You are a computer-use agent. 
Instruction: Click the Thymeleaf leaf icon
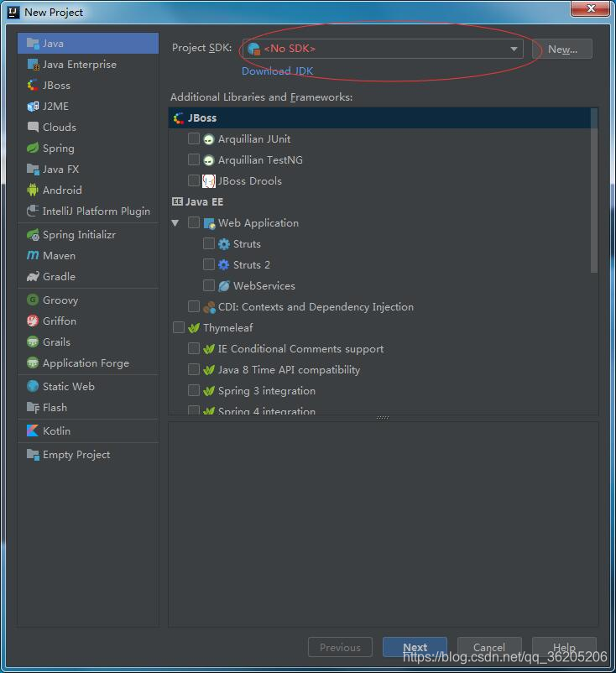coord(194,328)
